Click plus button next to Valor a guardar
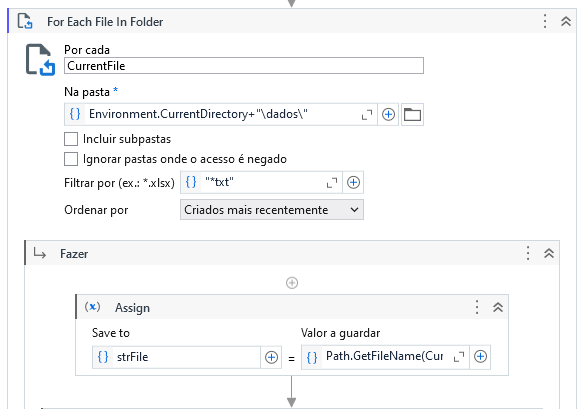The width and height of the screenshot is (583, 409). 480,357
